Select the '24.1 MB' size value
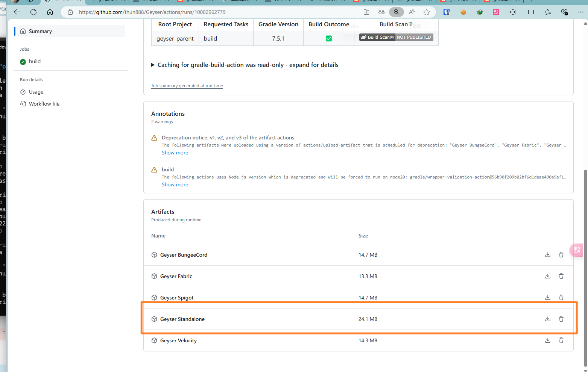The height and width of the screenshot is (372, 588). [x=368, y=319]
